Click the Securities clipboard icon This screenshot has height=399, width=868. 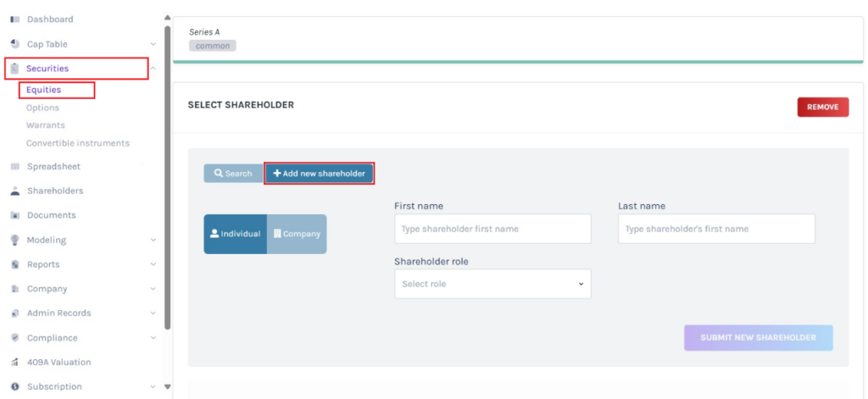coord(14,69)
